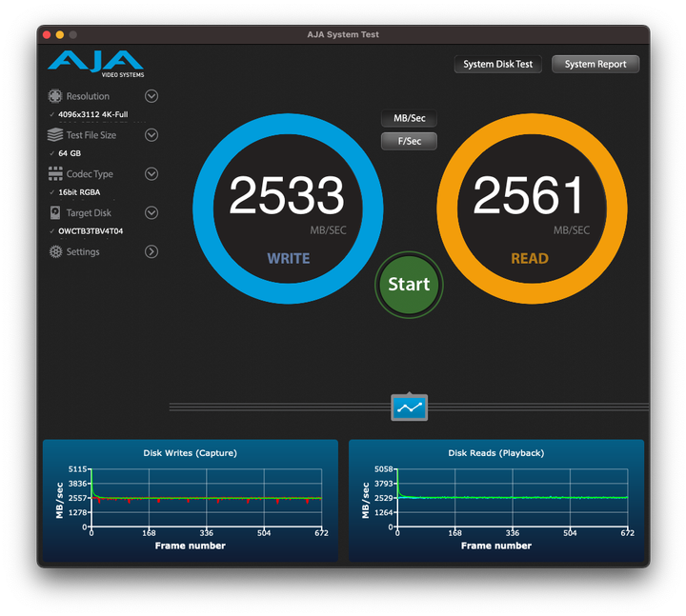The height and width of the screenshot is (616, 686).
Task: Open the System Report tab
Action: click(x=595, y=65)
